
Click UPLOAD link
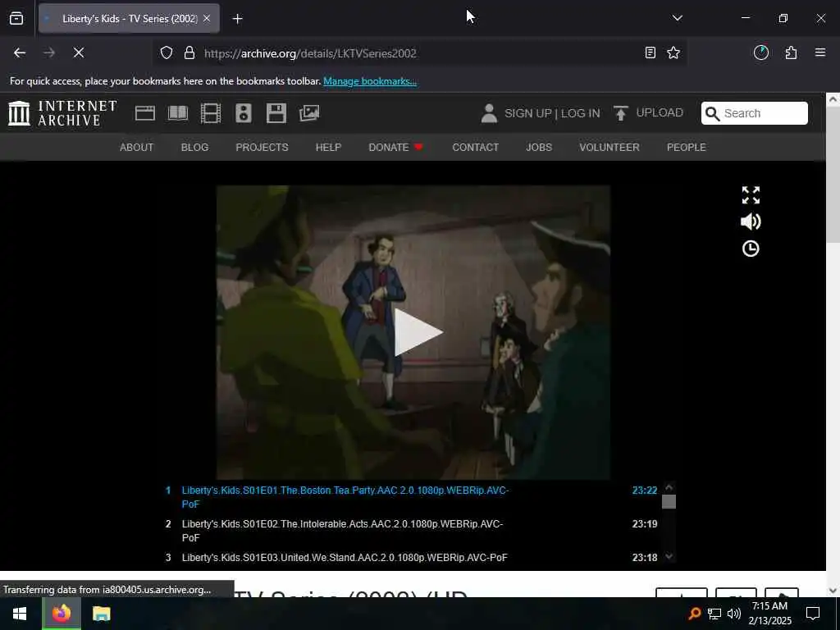pos(660,112)
